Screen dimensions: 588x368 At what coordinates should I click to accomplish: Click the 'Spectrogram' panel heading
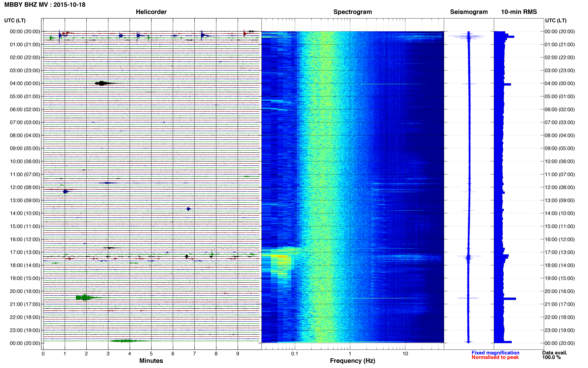[x=352, y=12]
